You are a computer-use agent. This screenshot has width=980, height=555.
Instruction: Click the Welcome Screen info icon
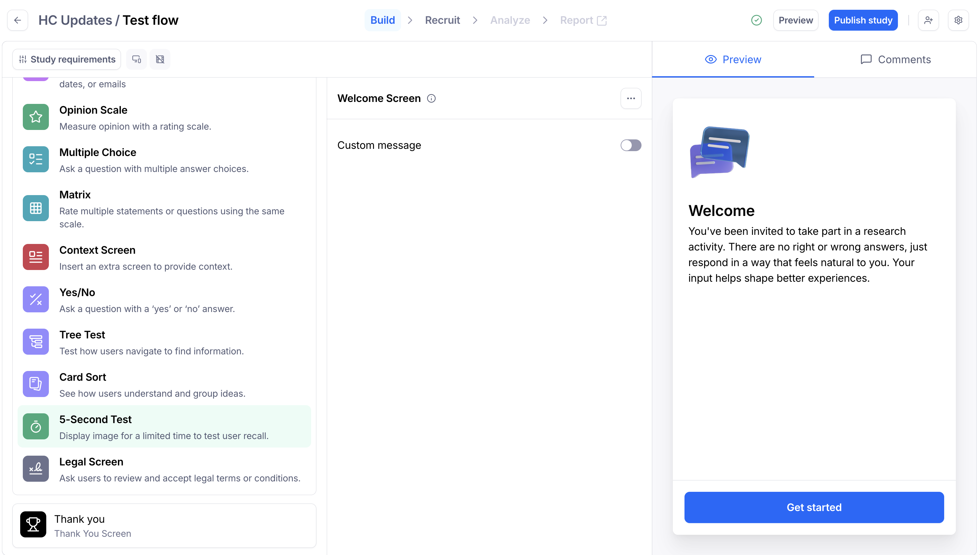[431, 98]
